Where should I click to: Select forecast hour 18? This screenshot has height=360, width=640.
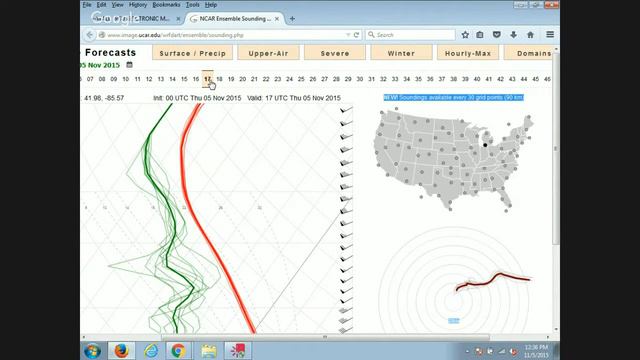[x=219, y=79]
